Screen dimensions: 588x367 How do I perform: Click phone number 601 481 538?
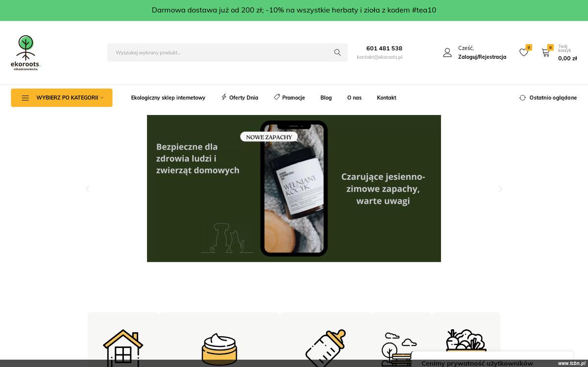pos(384,49)
